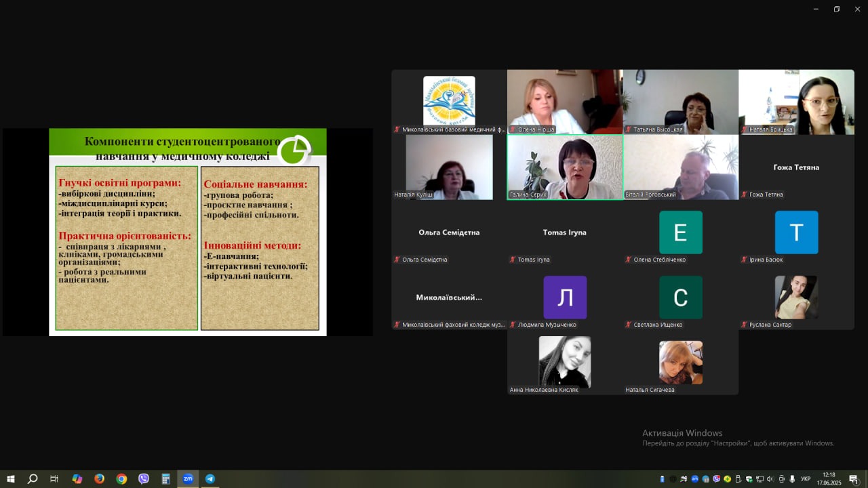Open Windows Security shield tray icon

coord(749,479)
